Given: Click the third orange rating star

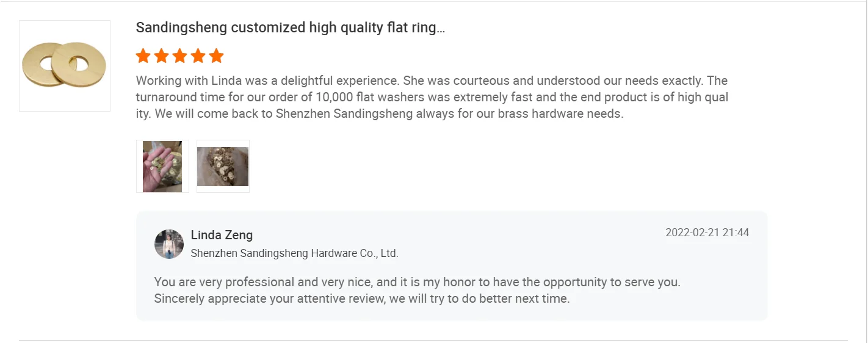Looking at the screenshot, I should point(180,56).
